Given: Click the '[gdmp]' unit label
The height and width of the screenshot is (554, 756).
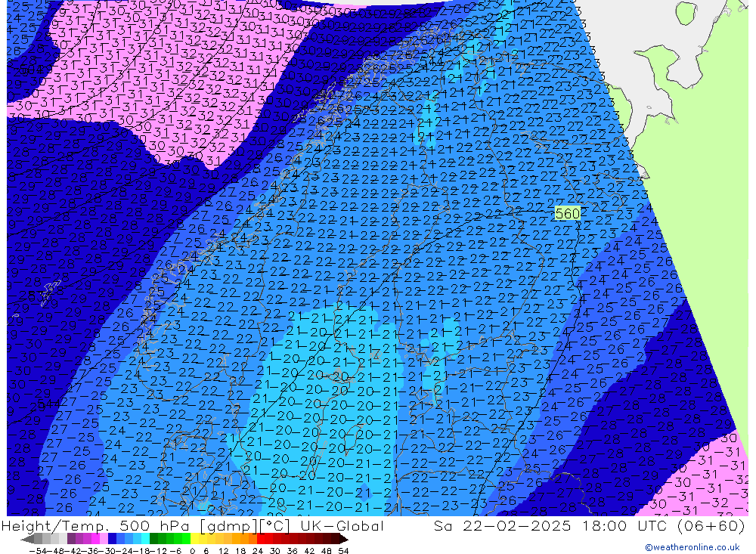Looking at the screenshot, I should point(230,526).
